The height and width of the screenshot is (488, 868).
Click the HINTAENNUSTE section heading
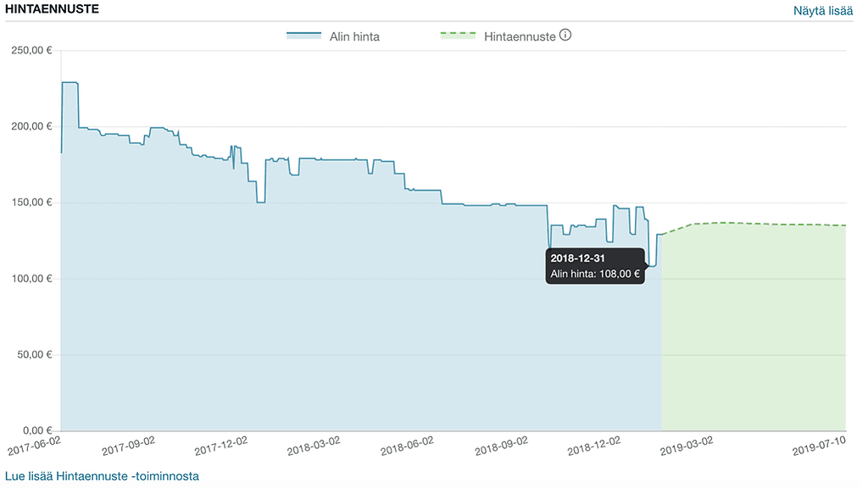(52, 9)
